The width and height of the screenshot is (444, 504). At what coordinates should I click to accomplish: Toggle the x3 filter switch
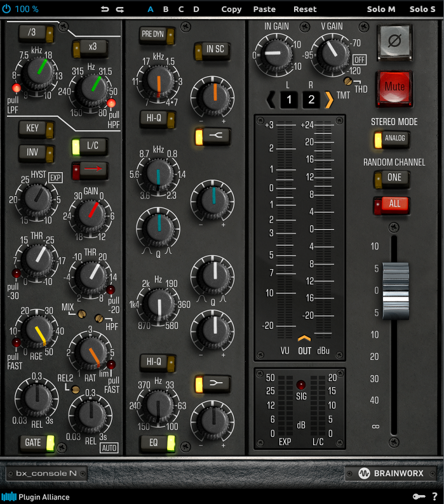point(90,48)
